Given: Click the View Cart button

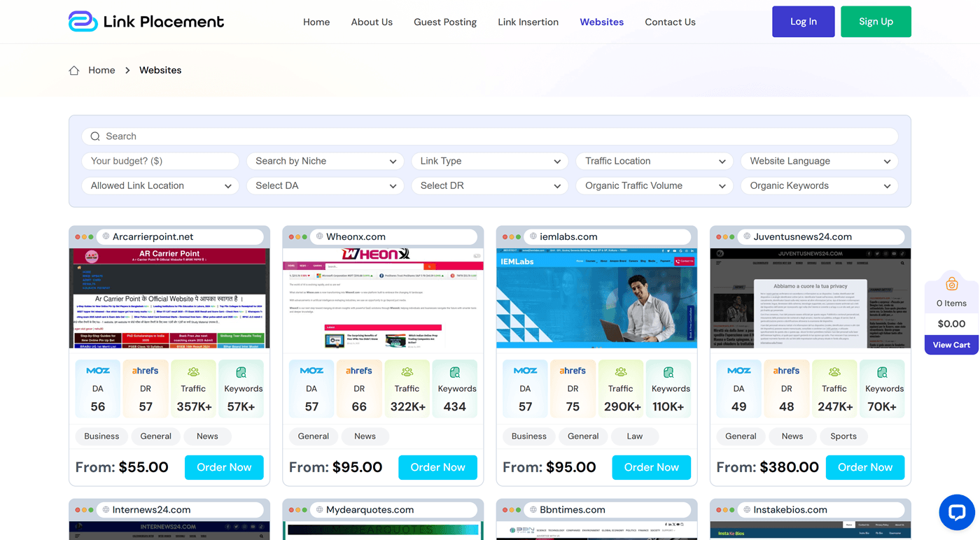Looking at the screenshot, I should click(x=951, y=345).
